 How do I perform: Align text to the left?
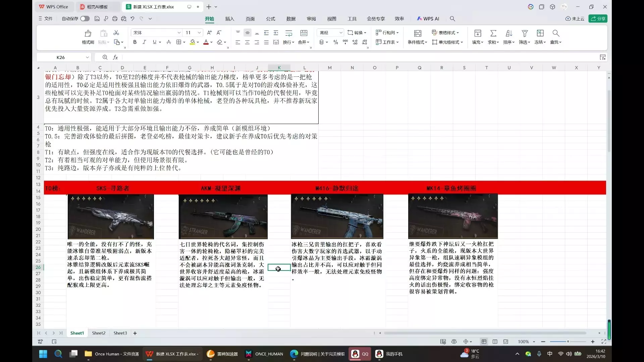coord(238,42)
